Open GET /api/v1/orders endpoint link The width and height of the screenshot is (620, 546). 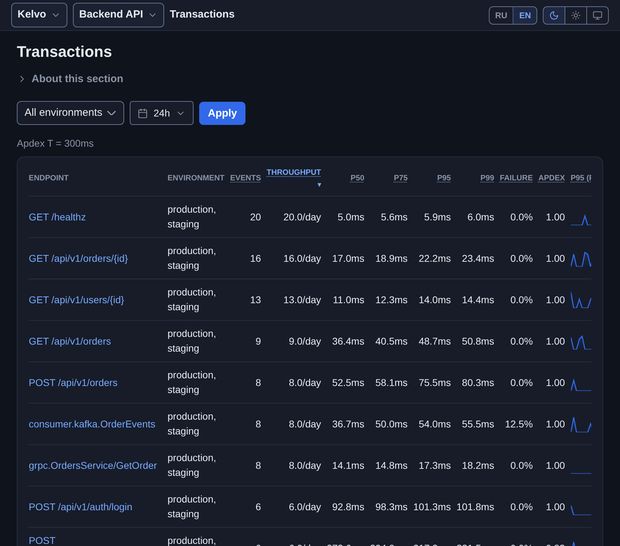coord(70,342)
